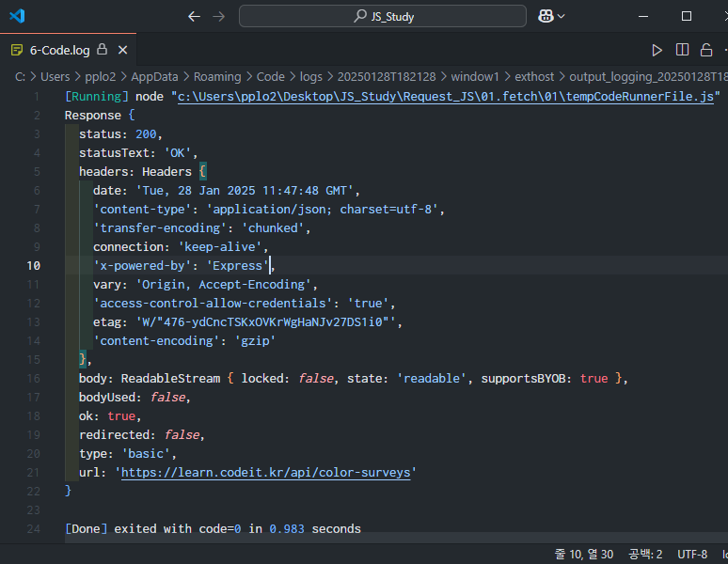Image resolution: width=728 pixels, height=564 pixels.
Task: Click the date 'Tue, 28 Jan 2025' value
Action: tap(245, 191)
